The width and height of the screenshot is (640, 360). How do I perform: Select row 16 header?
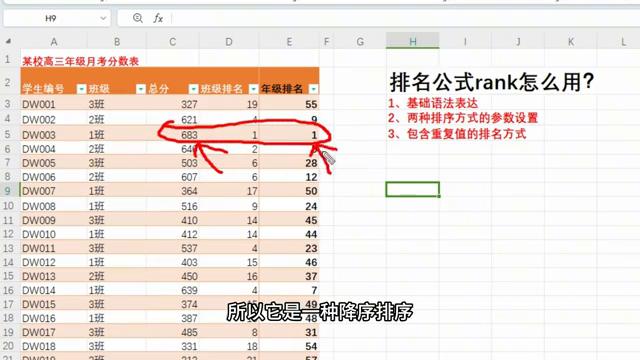[8, 290]
